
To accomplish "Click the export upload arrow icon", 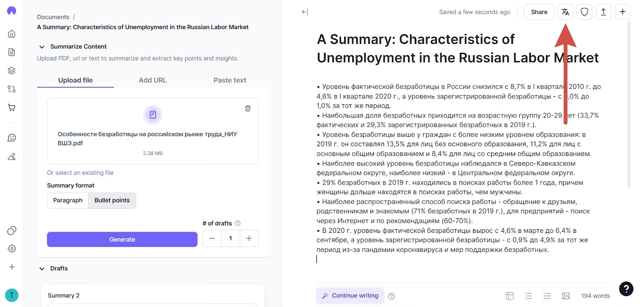I will click(x=603, y=12).
